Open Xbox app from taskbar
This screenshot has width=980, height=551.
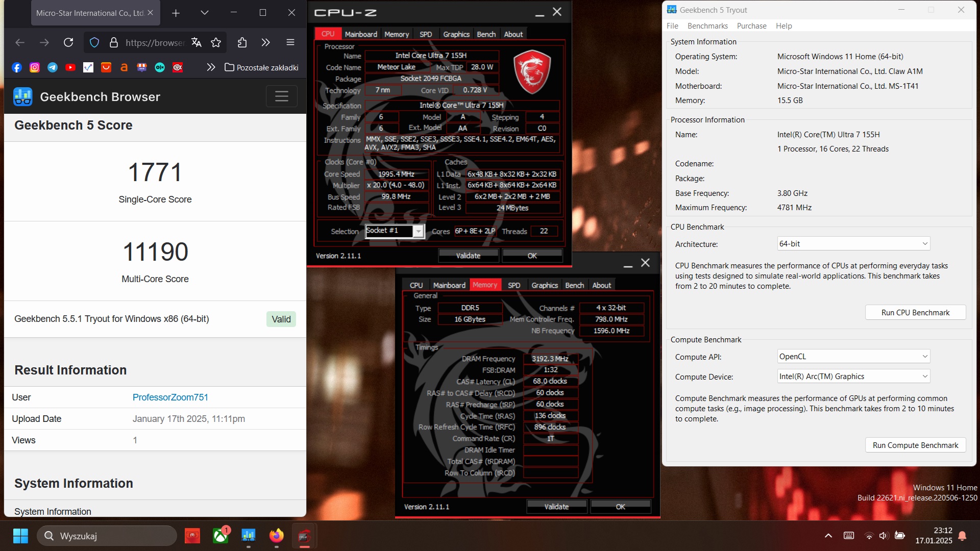220,536
